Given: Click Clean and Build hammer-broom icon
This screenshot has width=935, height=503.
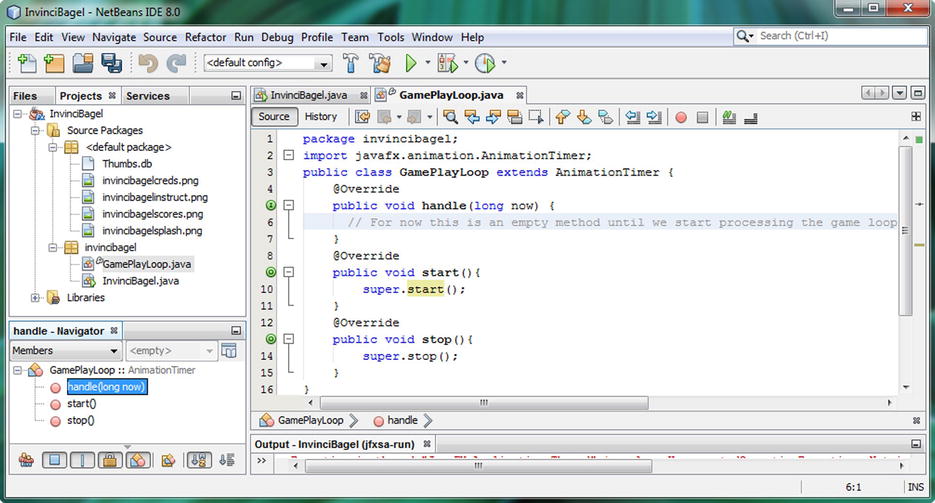Looking at the screenshot, I should 380,63.
